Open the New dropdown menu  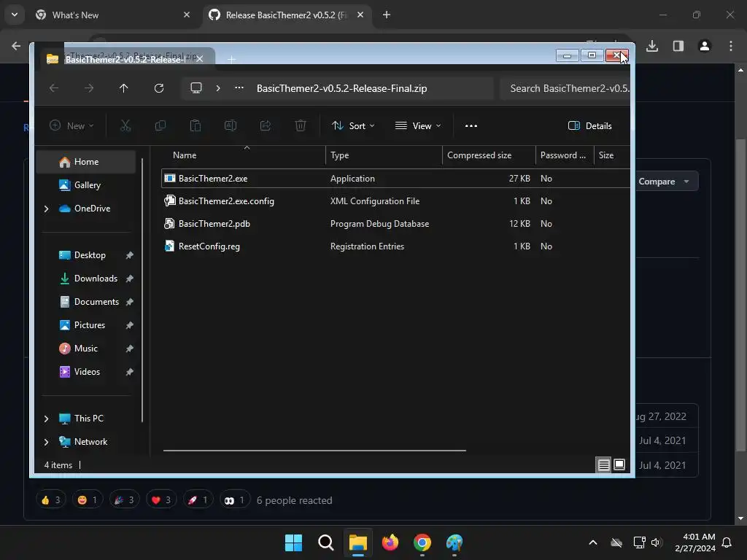click(x=72, y=125)
